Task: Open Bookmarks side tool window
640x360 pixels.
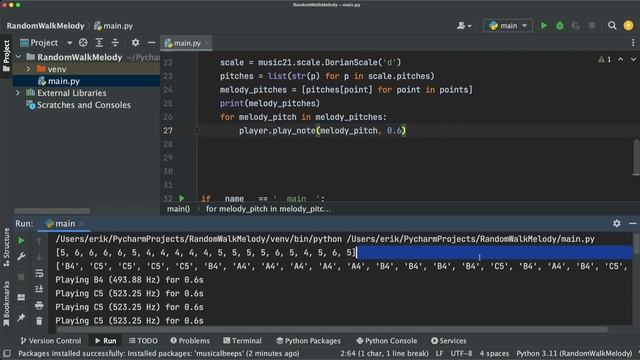Action: tap(6, 304)
